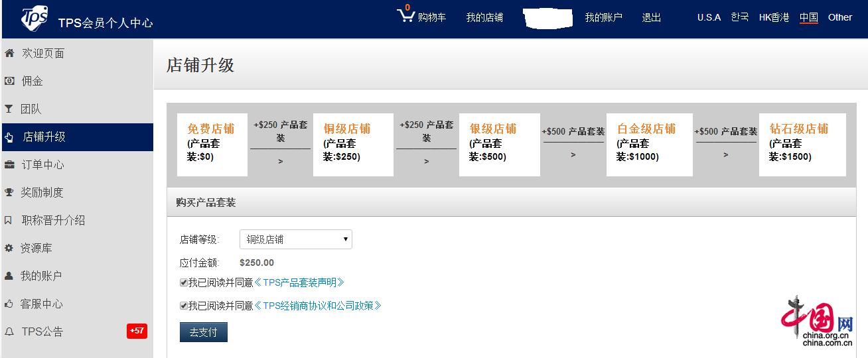Click the briefcase icon beside 订单中心
Viewport: 868px width, 358px height.
[x=9, y=164]
